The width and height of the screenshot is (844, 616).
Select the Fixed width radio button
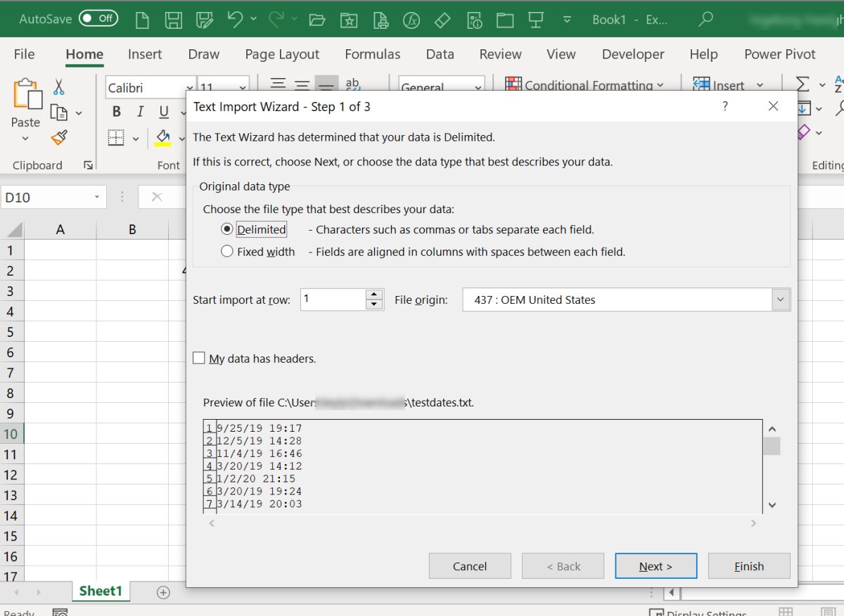coord(226,251)
